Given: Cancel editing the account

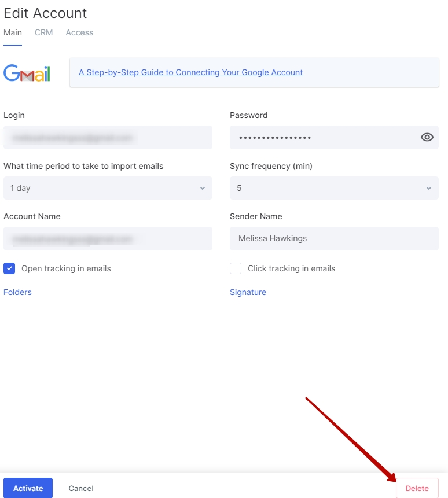Looking at the screenshot, I should pyautogui.click(x=81, y=489).
